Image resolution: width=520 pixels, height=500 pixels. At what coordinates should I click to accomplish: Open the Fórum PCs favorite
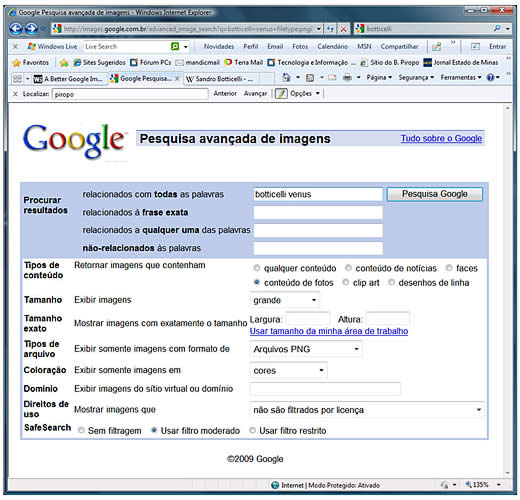pyautogui.click(x=151, y=62)
